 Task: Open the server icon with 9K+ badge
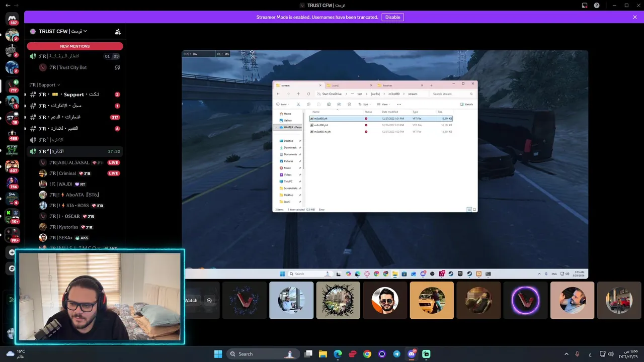12,234
